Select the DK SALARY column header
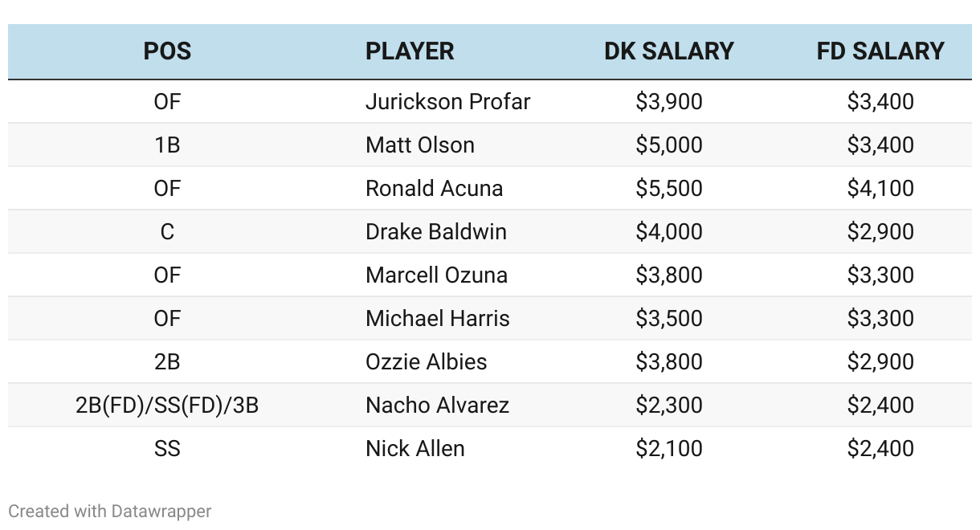The image size is (980, 530). pyautogui.click(x=669, y=51)
